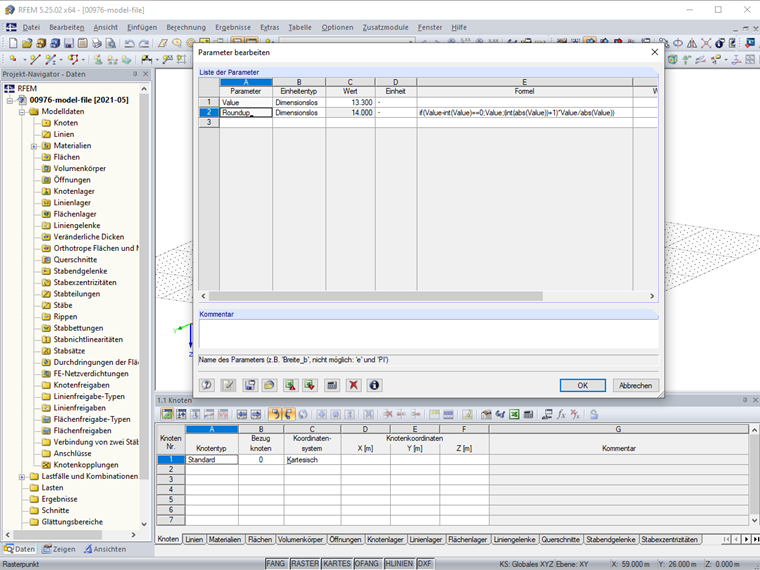The width and height of the screenshot is (760, 570).
Task: Toggle DXF background layer in status bar
Action: tap(424, 563)
